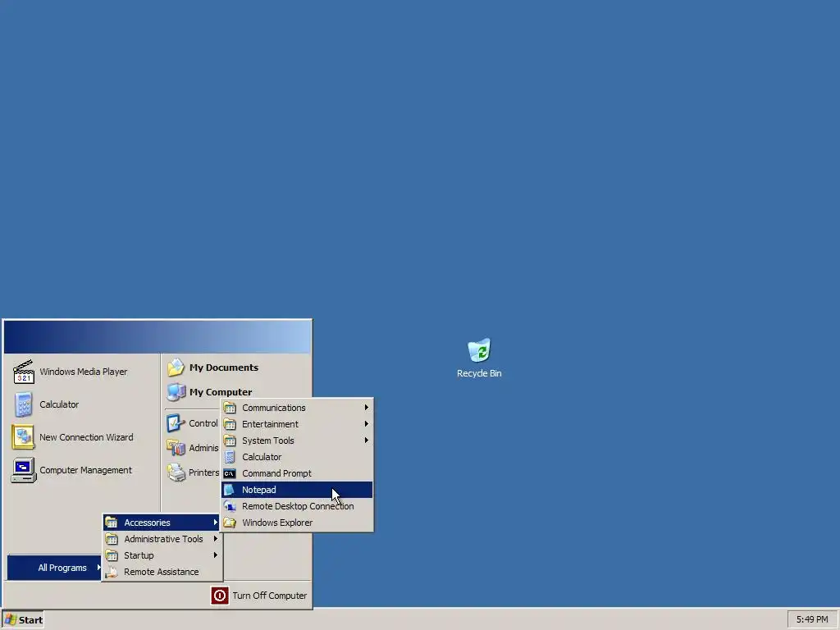Expand System Tools submenu arrow
Screen dimensions: 840x630
click(x=367, y=441)
